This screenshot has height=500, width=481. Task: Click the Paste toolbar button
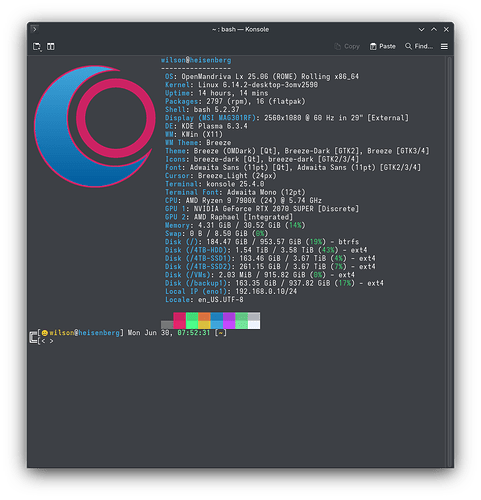point(383,46)
